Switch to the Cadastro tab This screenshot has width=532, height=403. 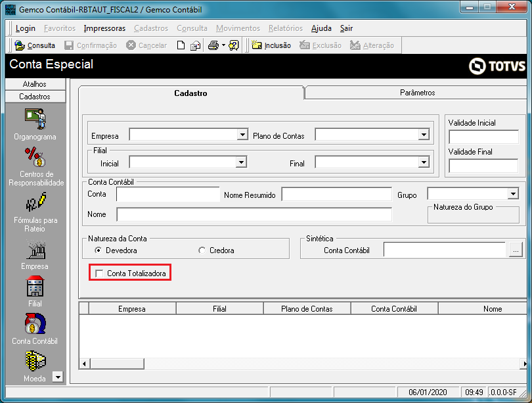[190, 93]
